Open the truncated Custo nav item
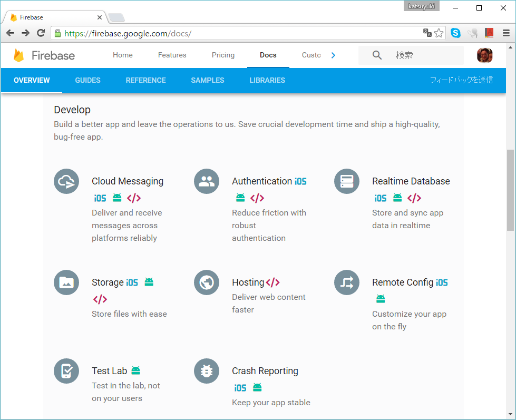 tap(311, 55)
